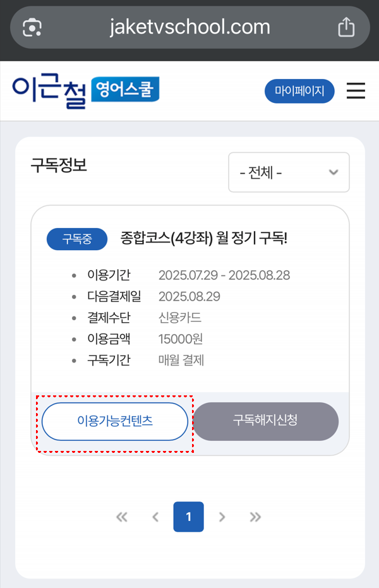Tap the camera lens search icon

[x=32, y=27]
